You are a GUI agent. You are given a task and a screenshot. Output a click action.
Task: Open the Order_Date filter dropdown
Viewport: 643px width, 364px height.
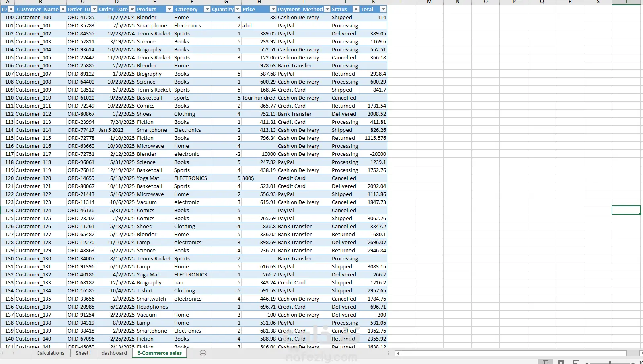coord(131,9)
